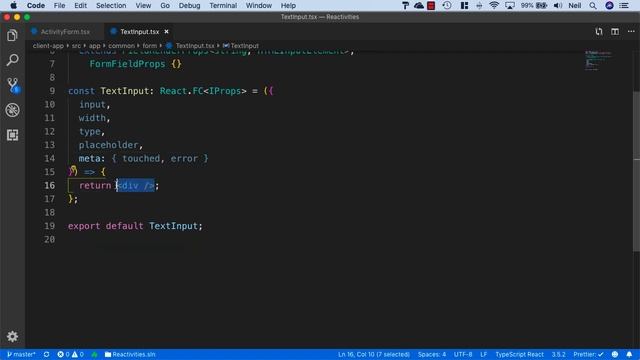This screenshot has width=640, height=360.
Task: Click the battery status in menu bar
Action: point(533,5)
